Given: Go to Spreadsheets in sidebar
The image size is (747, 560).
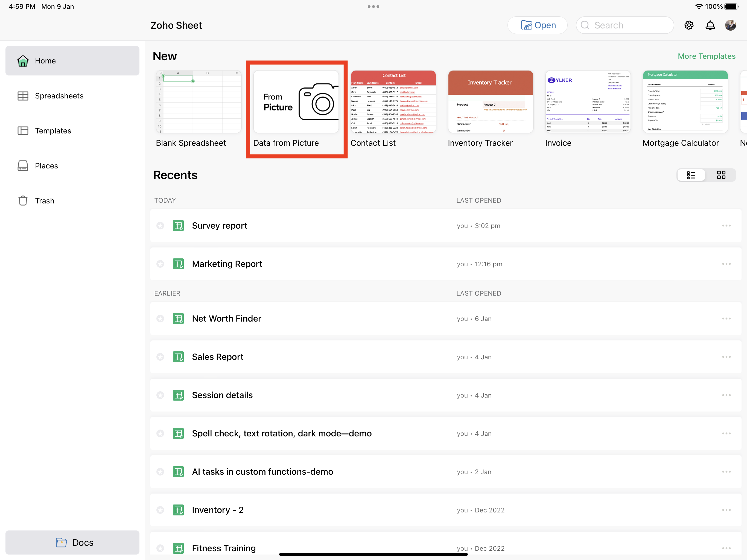Looking at the screenshot, I should pos(59,96).
